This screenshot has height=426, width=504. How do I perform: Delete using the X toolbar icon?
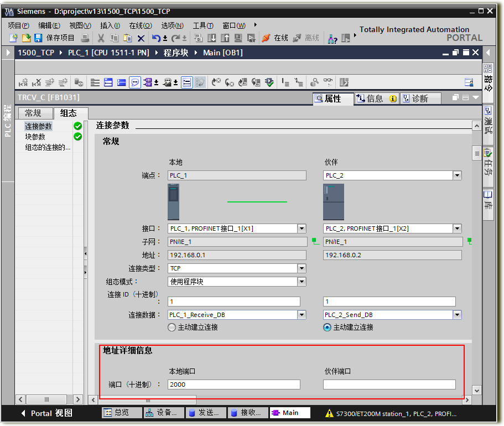[141, 38]
